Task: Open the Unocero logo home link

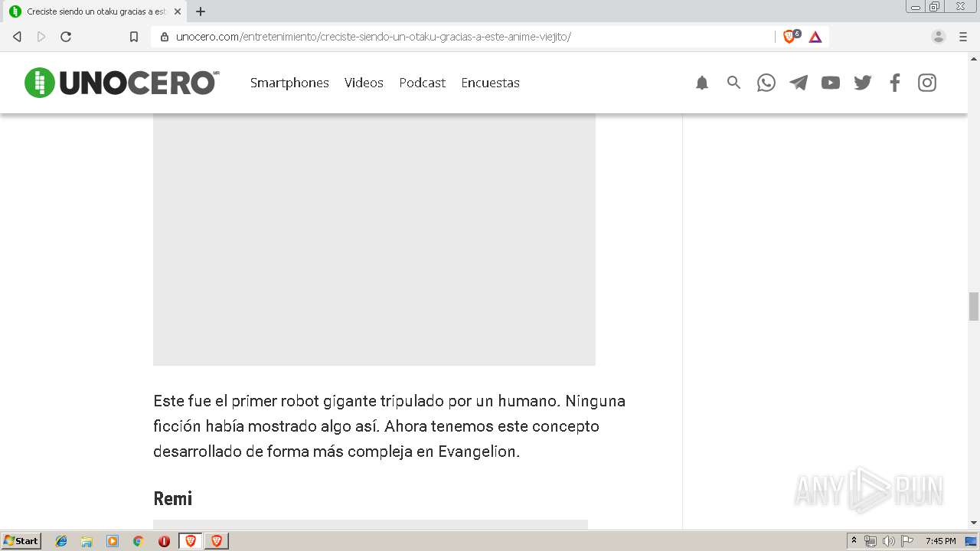Action: 122,83
